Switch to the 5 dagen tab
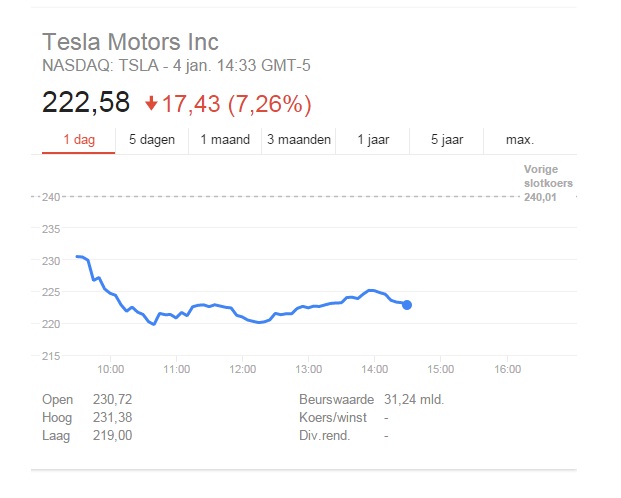The width and height of the screenshot is (621, 498). (x=152, y=140)
